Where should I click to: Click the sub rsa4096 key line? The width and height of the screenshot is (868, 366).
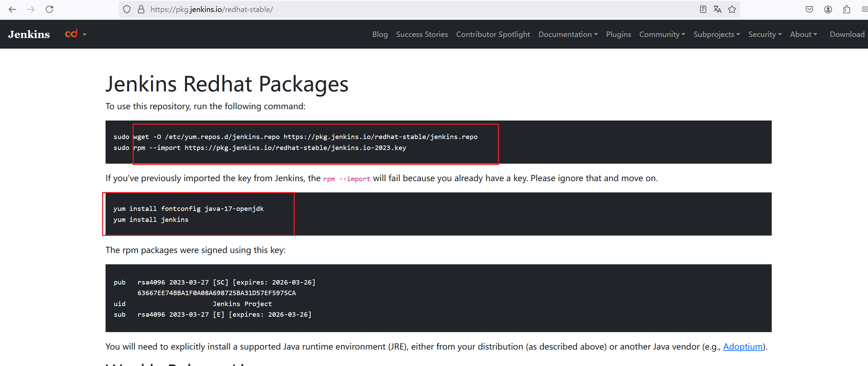(212, 314)
